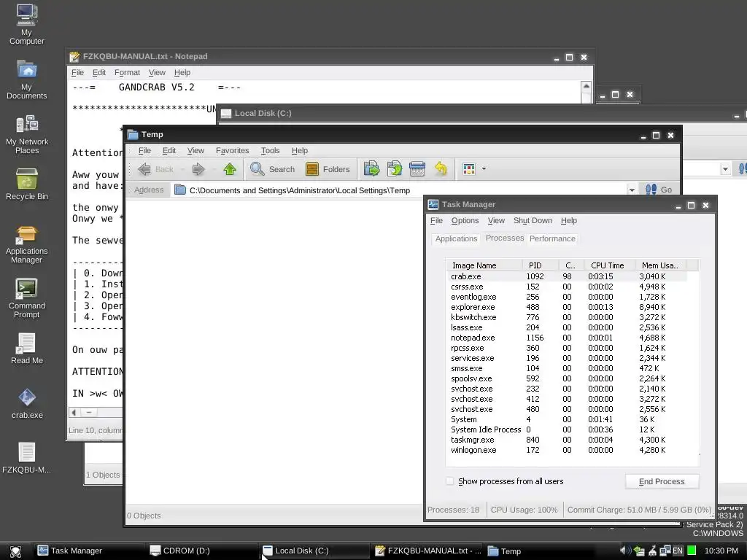Viewport: 747px width, 560px height.
Task: Select the explorer.exe process row
Action: pyautogui.click(x=567, y=307)
